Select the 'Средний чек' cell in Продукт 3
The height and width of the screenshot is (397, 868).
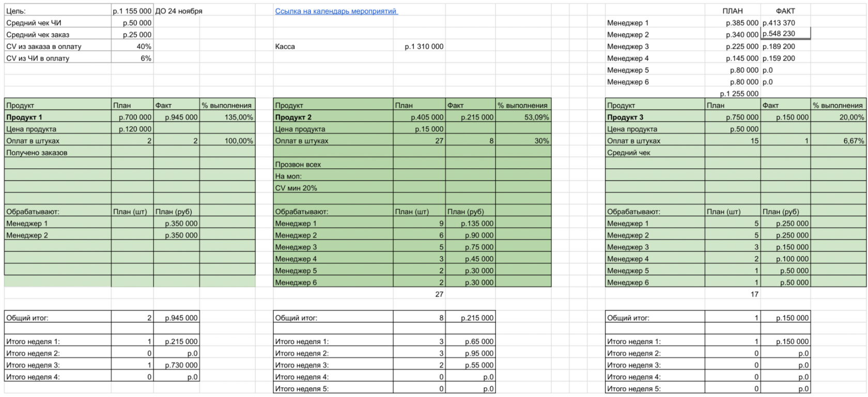point(655,152)
